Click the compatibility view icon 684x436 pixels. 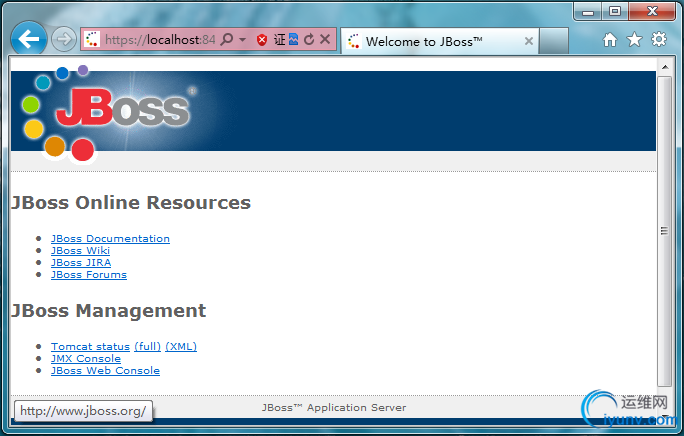[x=294, y=39]
